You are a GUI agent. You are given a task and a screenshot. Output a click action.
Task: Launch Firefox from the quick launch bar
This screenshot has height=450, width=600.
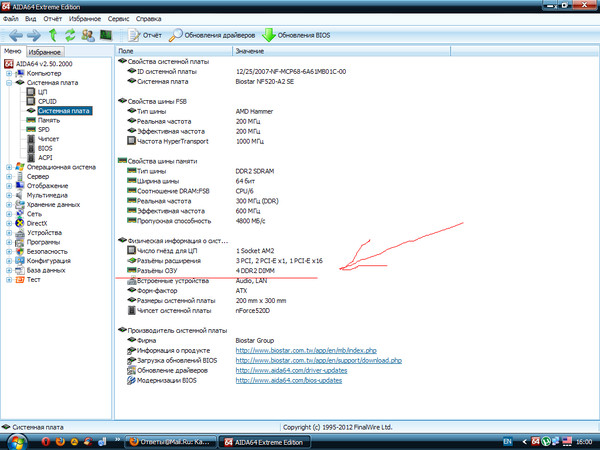coord(60,442)
